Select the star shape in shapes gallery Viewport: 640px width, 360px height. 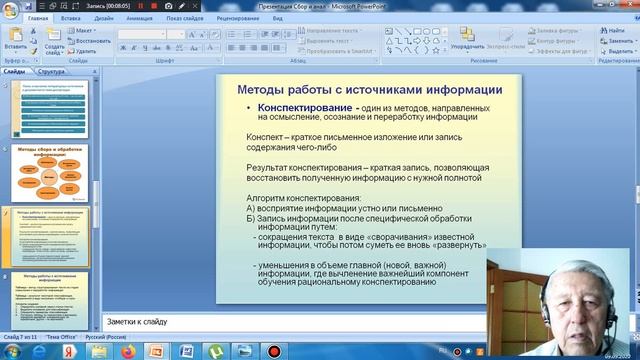(x=436, y=51)
